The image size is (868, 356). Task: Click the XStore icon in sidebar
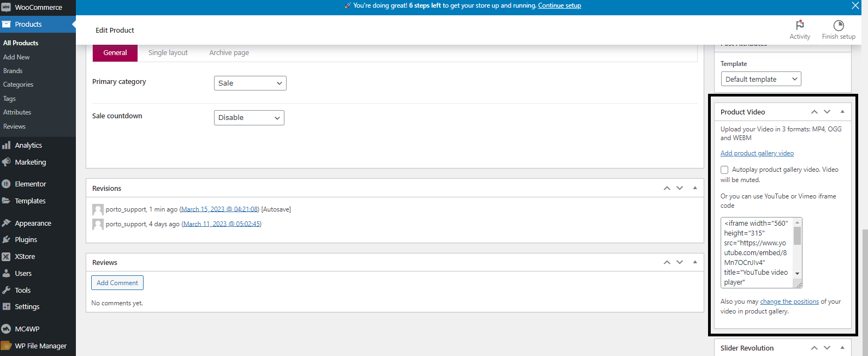6,256
